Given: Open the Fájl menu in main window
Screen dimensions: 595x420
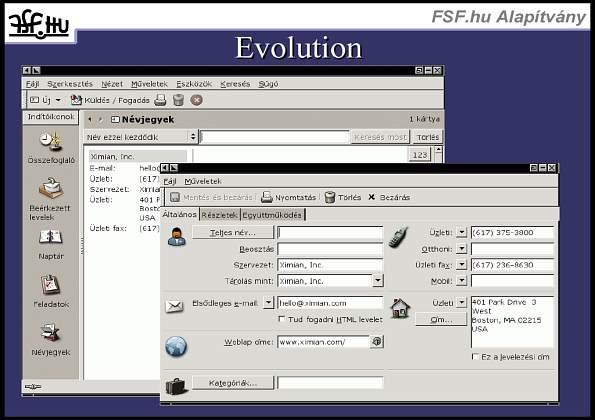Looking at the screenshot, I should 33,84.
